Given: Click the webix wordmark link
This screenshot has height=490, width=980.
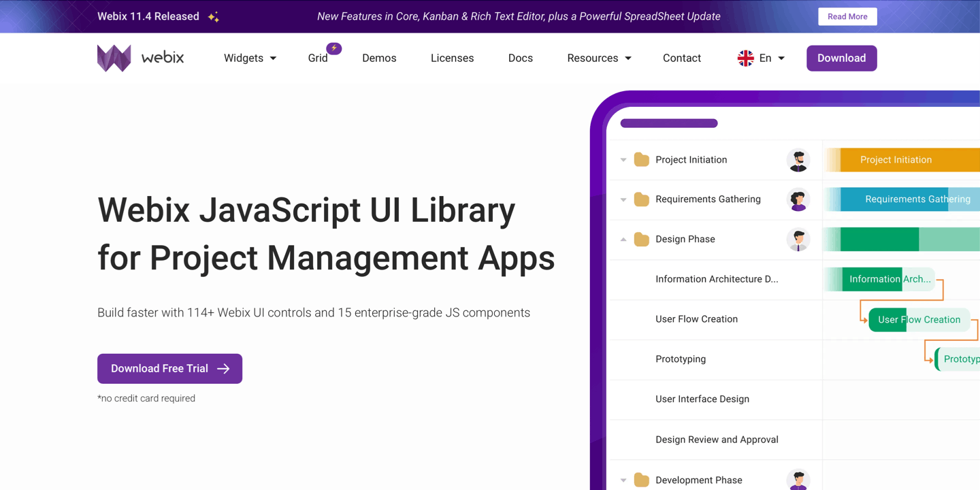Looking at the screenshot, I should (x=163, y=58).
